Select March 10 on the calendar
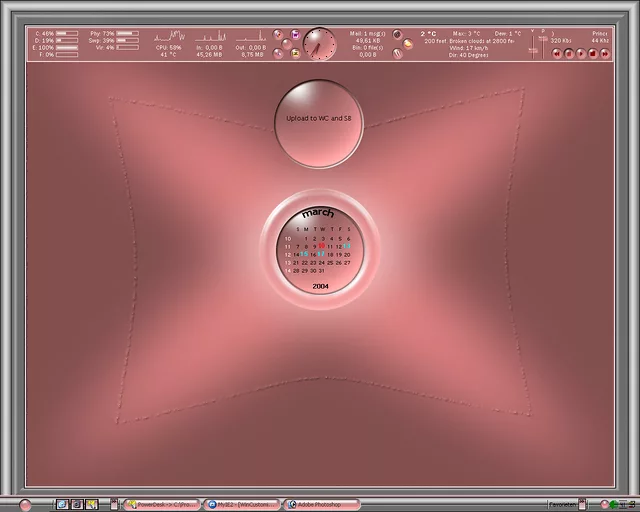 pos(321,246)
